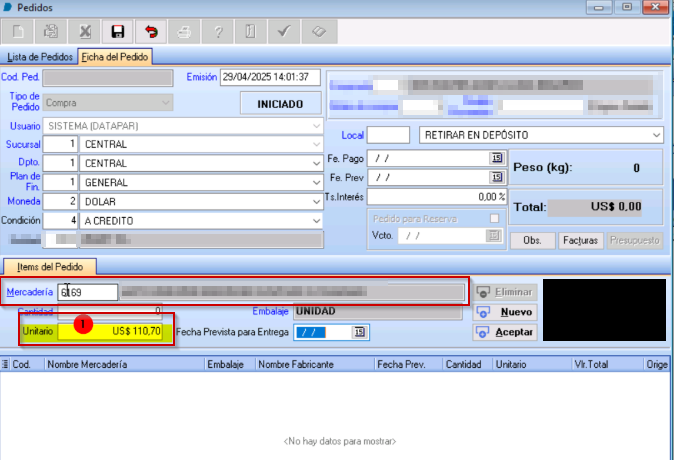Click the red Undo arrow icon
Screen dimensions: 674x460
(x=151, y=31)
